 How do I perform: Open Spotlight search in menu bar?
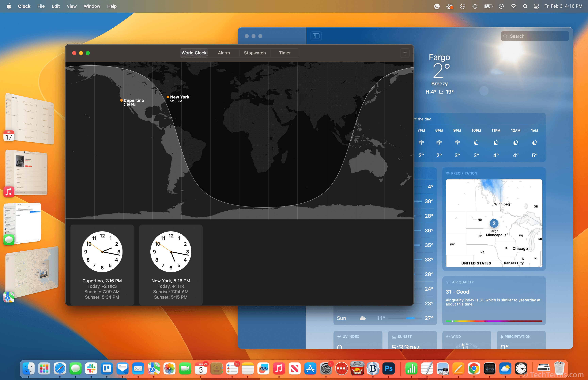[525, 6]
